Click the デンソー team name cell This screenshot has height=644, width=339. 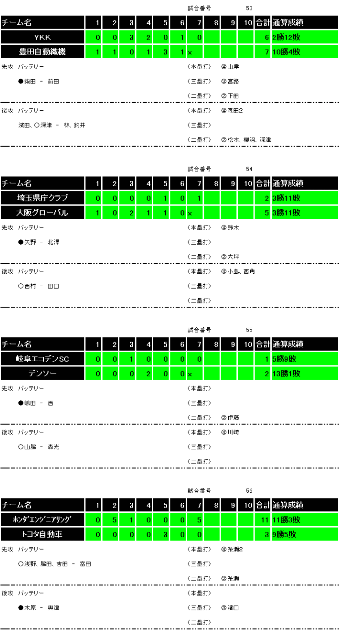click(42, 374)
